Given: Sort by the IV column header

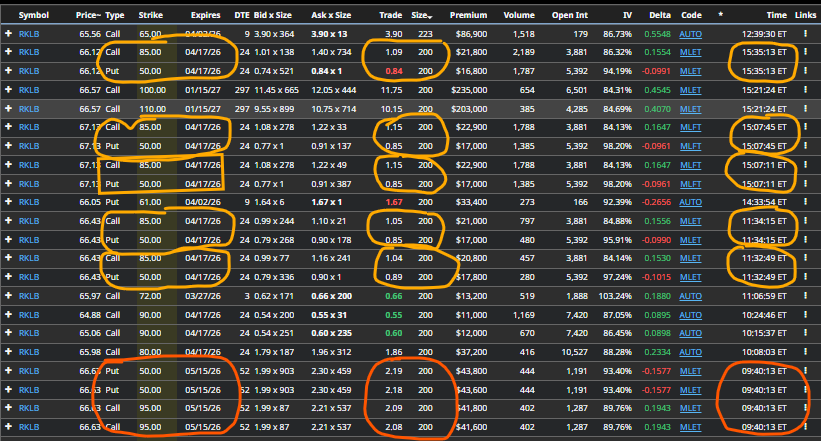Looking at the screenshot, I should pos(627,15).
